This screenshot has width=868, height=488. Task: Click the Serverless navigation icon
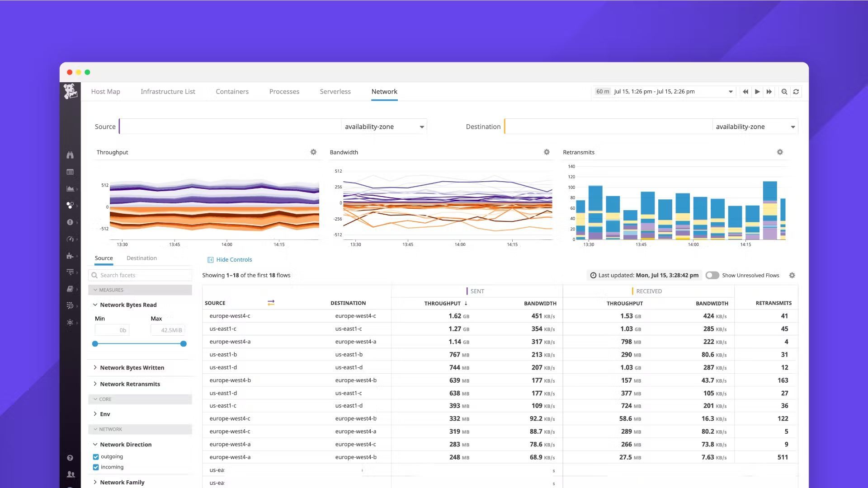click(335, 91)
